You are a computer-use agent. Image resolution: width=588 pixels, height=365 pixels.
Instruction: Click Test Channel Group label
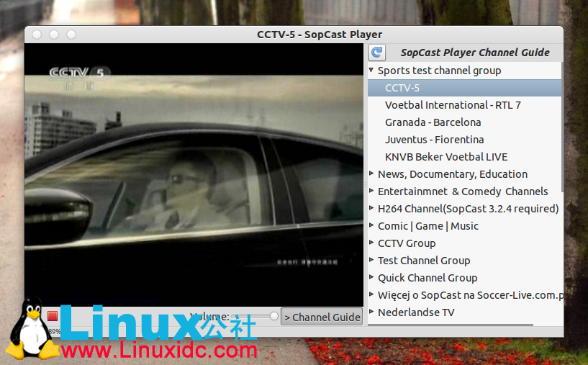tap(424, 261)
